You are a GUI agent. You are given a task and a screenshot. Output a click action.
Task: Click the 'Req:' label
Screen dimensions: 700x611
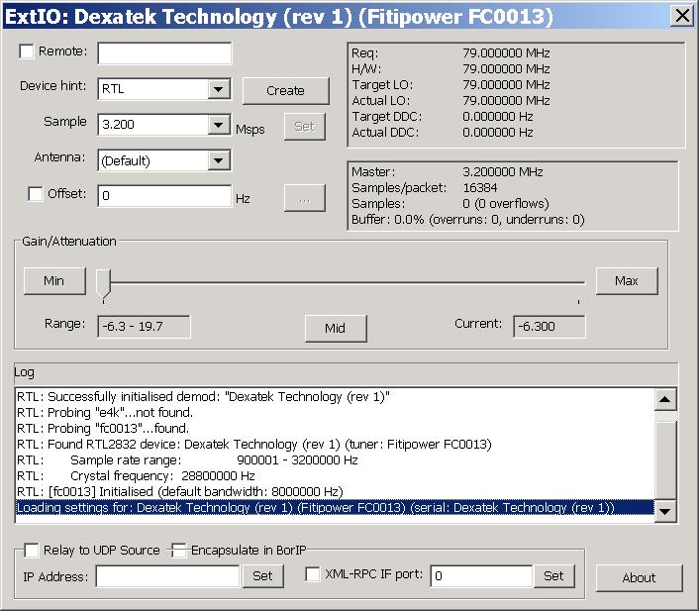coord(364,53)
